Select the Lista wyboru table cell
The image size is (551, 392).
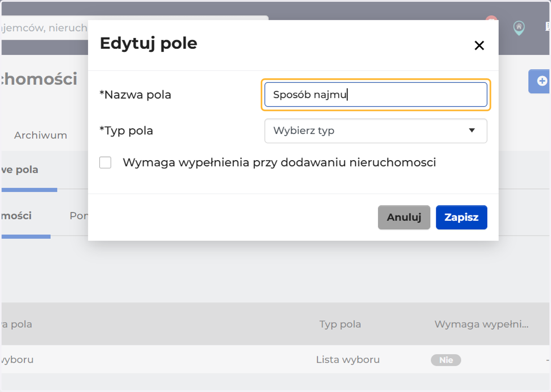pyautogui.click(x=348, y=359)
